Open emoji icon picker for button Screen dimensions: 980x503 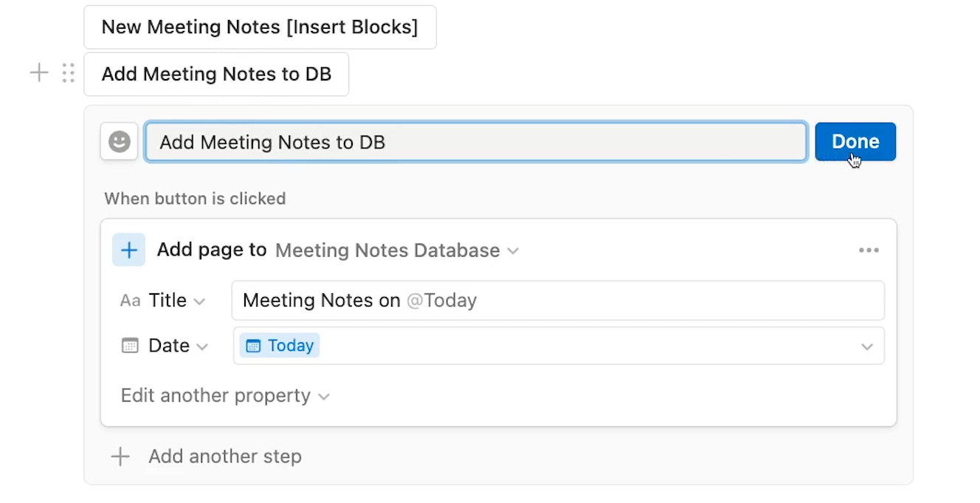(120, 142)
